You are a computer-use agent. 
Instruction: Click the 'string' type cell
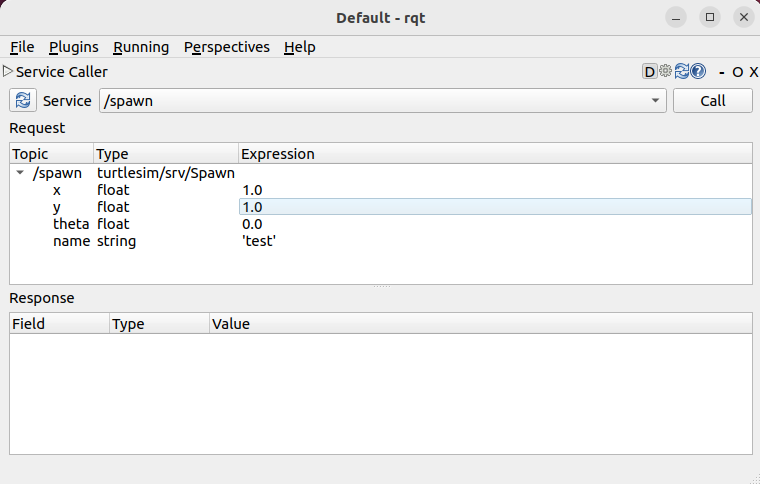[x=116, y=241]
